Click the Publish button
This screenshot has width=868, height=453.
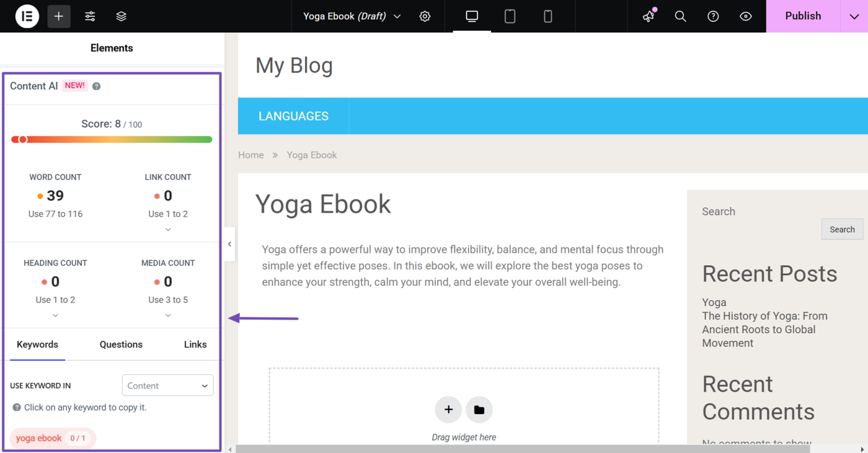(x=803, y=16)
